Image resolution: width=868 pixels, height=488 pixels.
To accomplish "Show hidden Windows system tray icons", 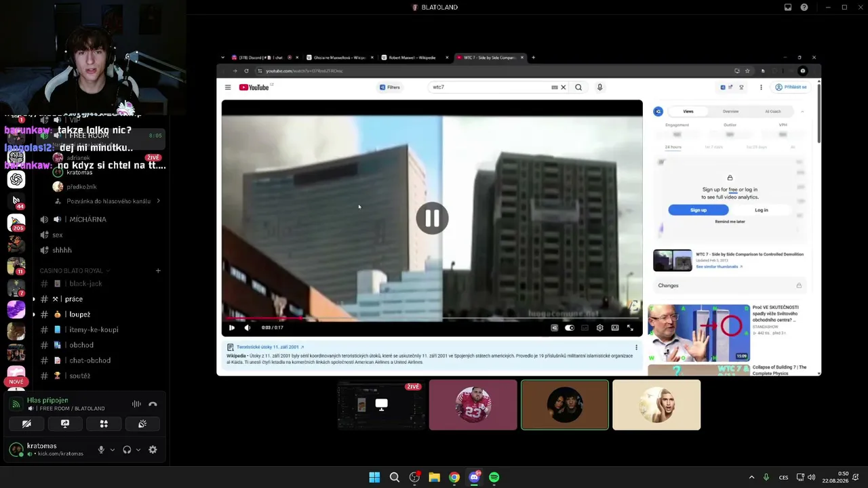I will [751, 477].
